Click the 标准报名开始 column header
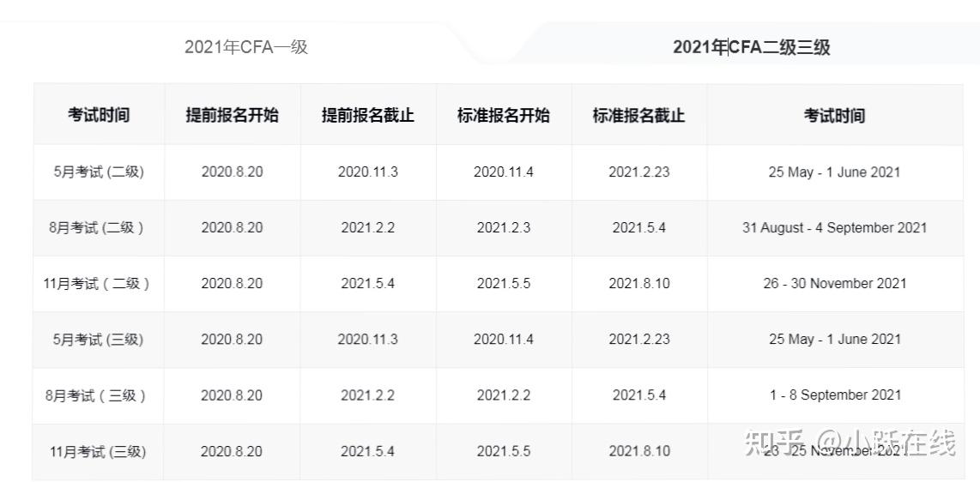 click(504, 116)
